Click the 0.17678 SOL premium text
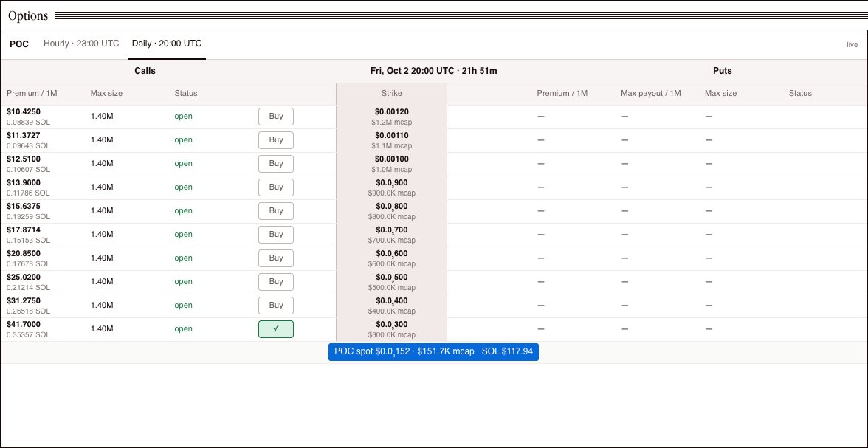This screenshot has height=448, width=868. coord(28,263)
